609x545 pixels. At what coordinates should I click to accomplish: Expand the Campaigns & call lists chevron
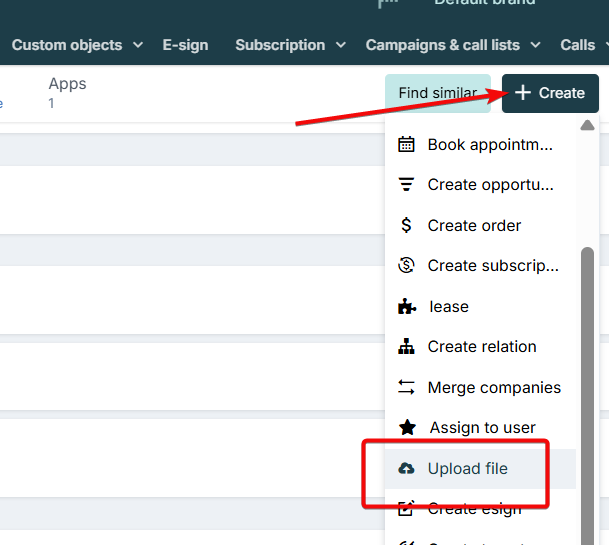535,45
